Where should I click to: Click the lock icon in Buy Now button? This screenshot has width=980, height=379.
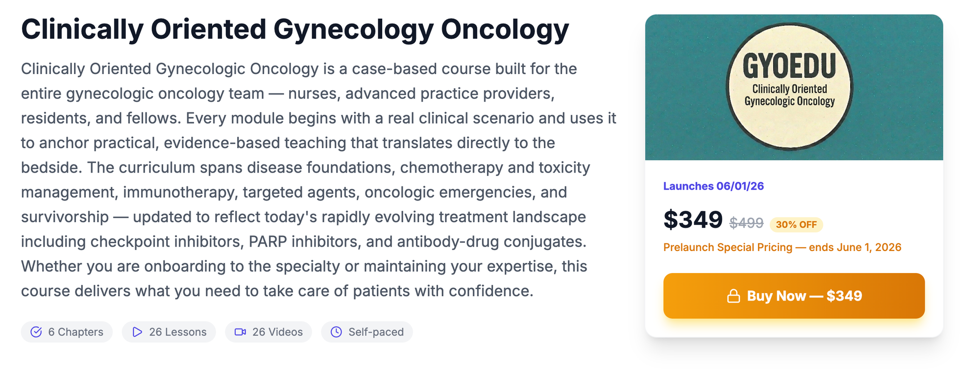click(x=733, y=296)
